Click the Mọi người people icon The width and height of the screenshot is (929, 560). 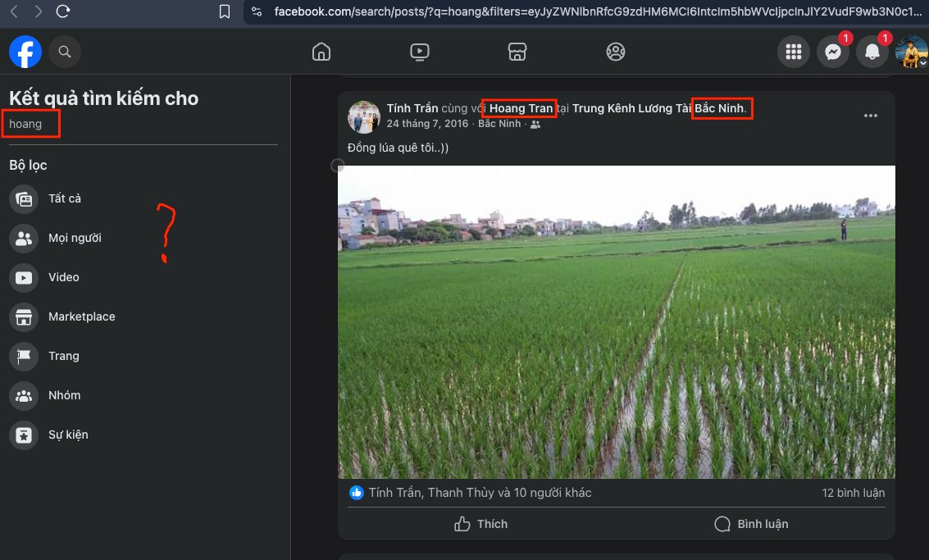click(x=24, y=239)
